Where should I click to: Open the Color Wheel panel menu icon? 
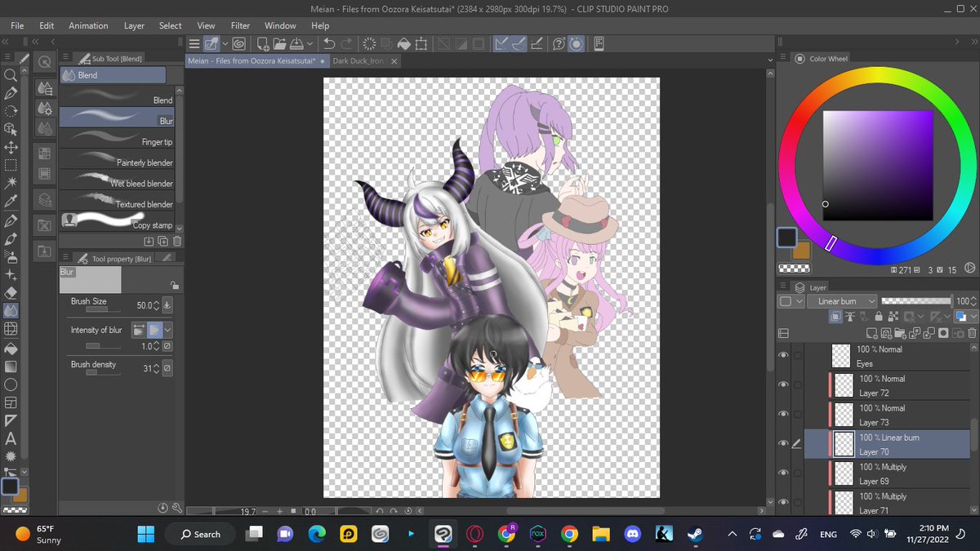point(782,58)
